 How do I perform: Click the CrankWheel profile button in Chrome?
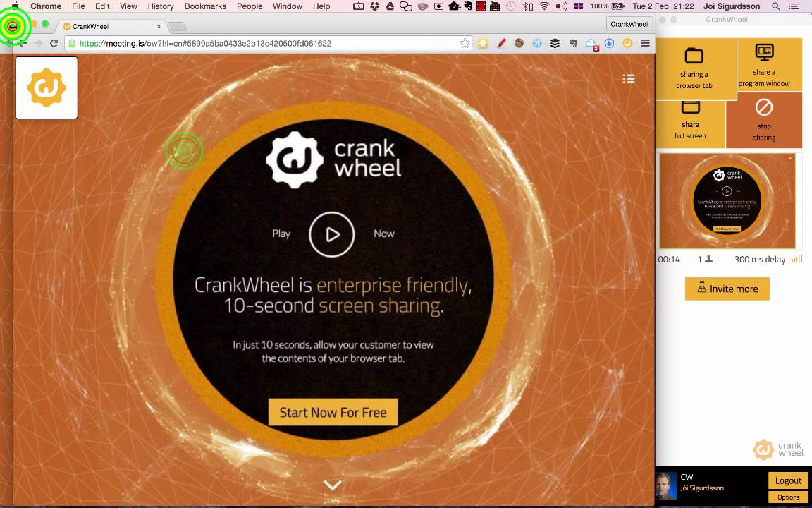coord(629,24)
